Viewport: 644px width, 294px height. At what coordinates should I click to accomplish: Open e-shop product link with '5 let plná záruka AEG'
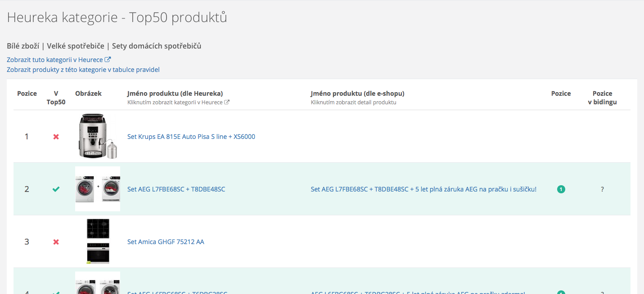pos(423,189)
